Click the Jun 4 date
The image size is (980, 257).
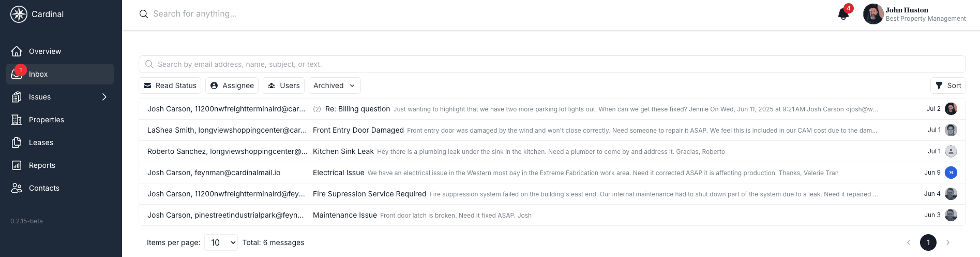tap(932, 194)
